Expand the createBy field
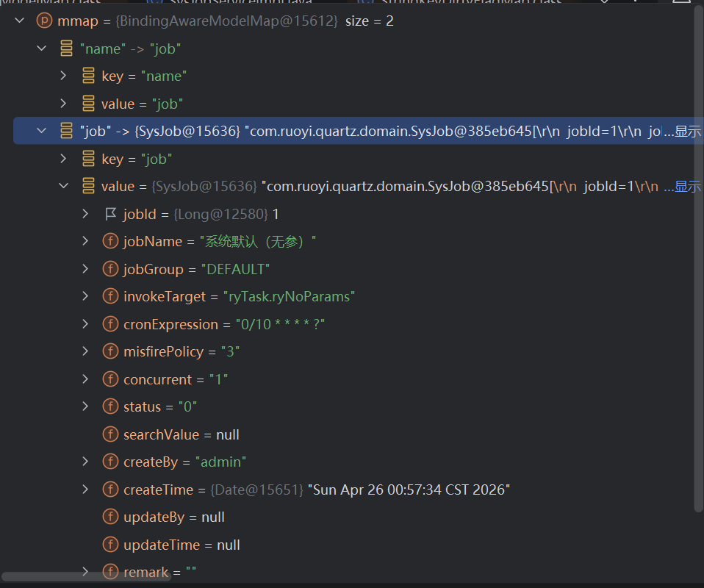 tap(85, 462)
